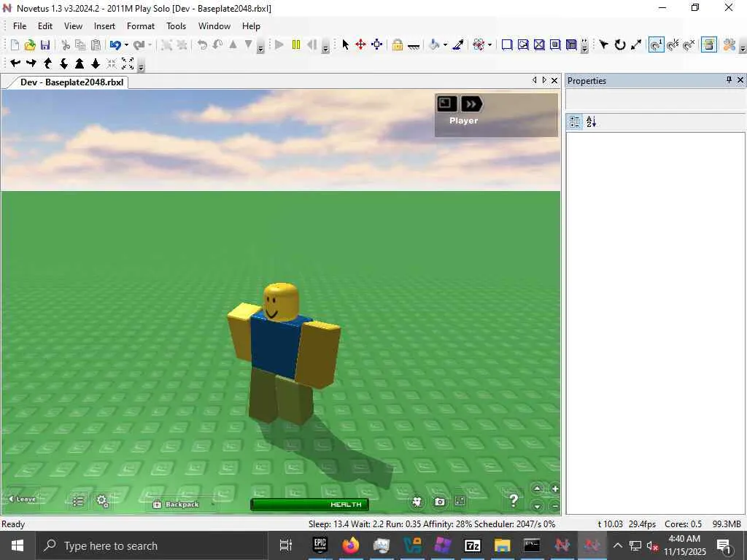747x560 pixels.
Task: Open the Redo history dropdown arrow
Action: (150, 45)
